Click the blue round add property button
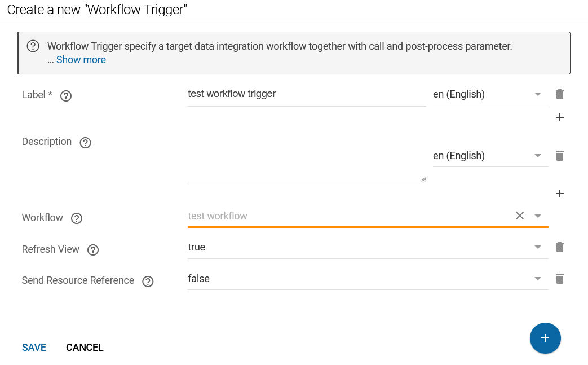Image resolution: width=588 pixels, height=365 pixels. [545, 338]
